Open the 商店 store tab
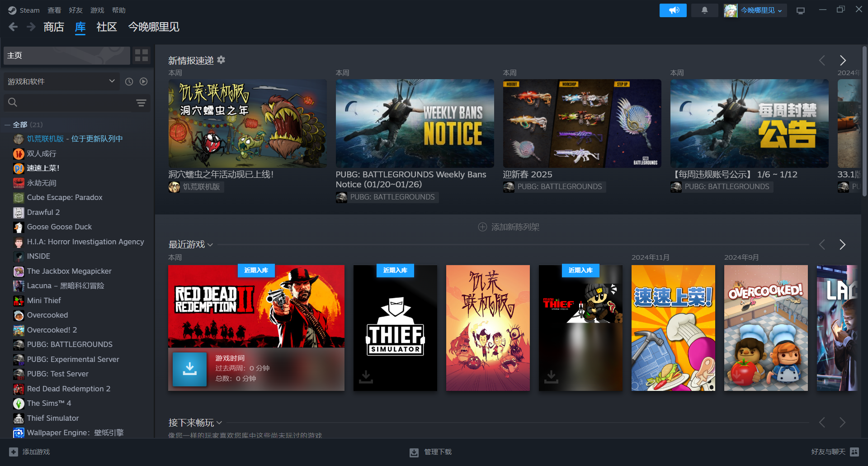This screenshot has width=868, height=466. 53,27
